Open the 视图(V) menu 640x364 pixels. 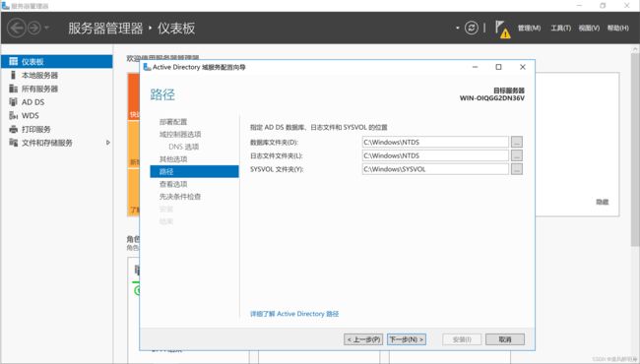coord(589,29)
